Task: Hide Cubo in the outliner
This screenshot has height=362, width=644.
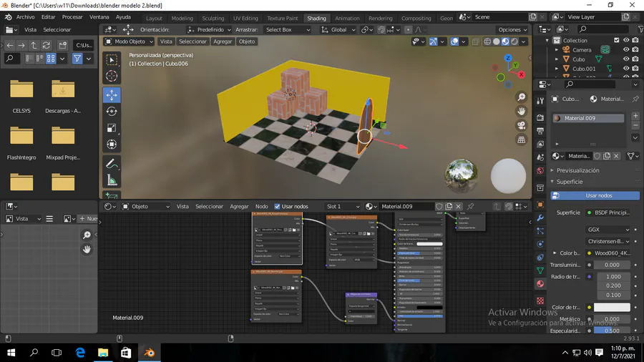Action: tap(626, 59)
